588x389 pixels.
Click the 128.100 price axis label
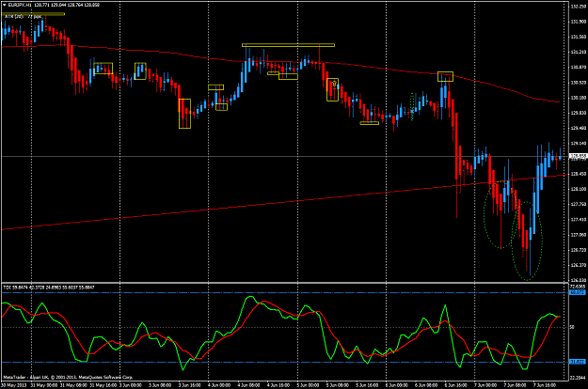click(x=578, y=189)
